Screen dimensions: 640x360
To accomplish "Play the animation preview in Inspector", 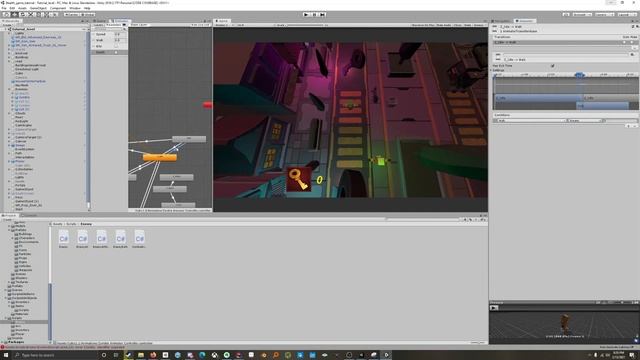I will tap(494, 308).
